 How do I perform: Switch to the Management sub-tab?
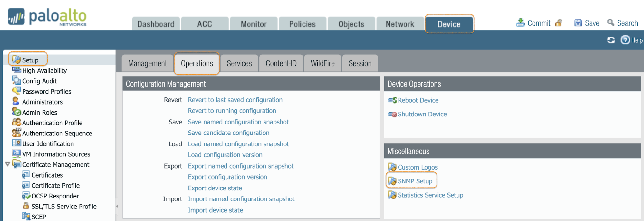148,63
